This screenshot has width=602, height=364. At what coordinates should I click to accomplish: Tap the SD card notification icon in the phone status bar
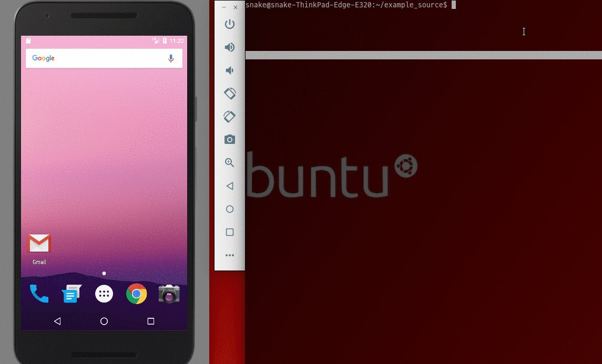(28, 40)
